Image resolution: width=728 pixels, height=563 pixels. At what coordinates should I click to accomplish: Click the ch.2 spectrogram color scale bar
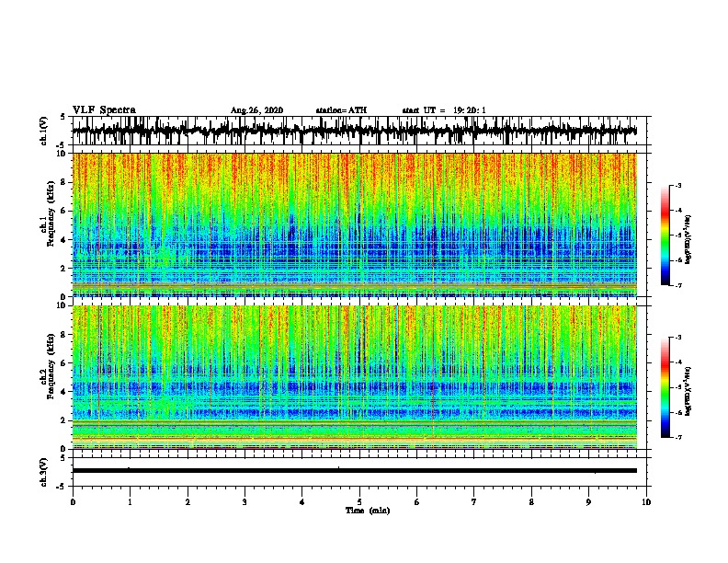click(x=665, y=387)
